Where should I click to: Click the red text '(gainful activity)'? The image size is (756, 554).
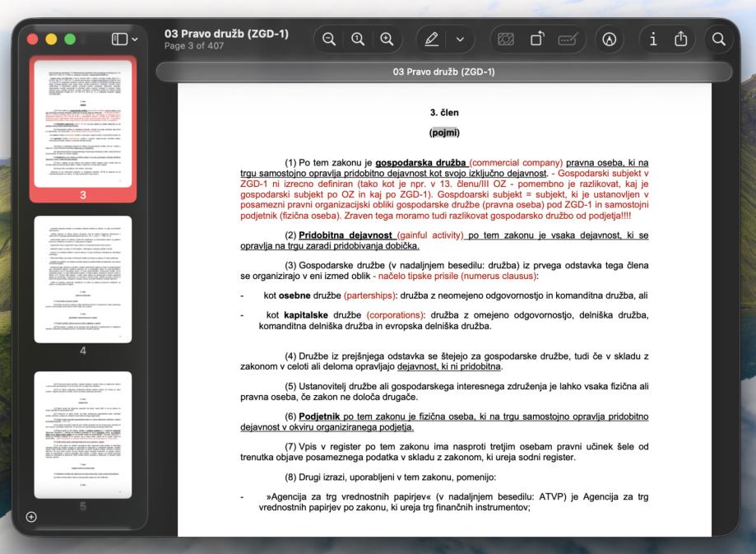(430, 235)
